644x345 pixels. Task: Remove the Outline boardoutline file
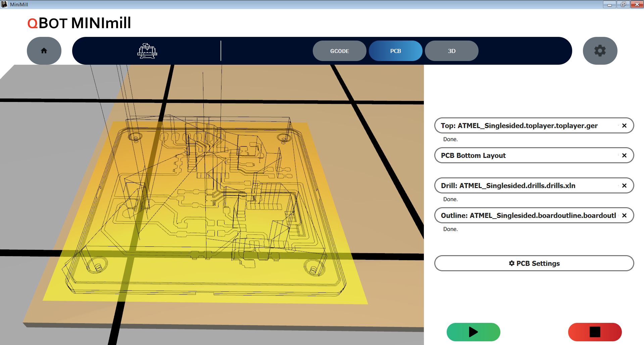[x=624, y=215]
